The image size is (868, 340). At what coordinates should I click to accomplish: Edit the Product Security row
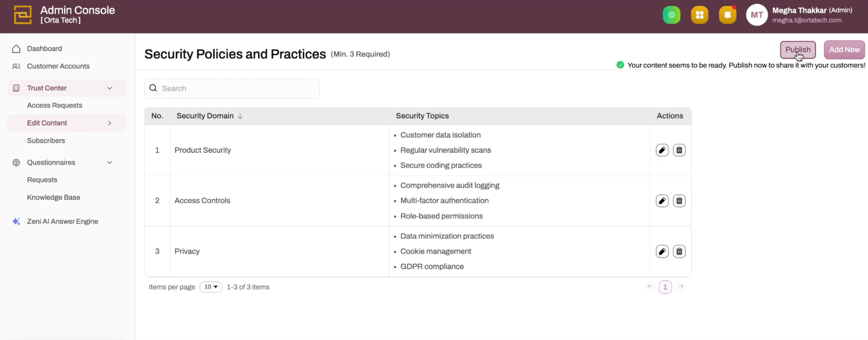click(x=662, y=150)
